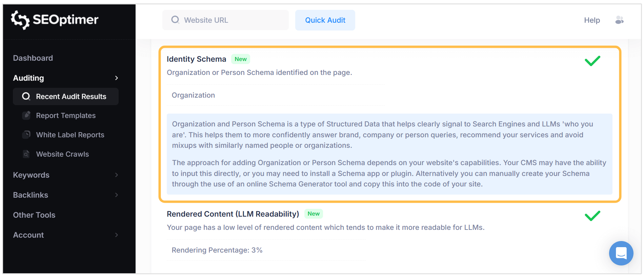The height and width of the screenshot is (278, 644).
Task: Click the SEOptimer logo
Action: coord(54,20)
